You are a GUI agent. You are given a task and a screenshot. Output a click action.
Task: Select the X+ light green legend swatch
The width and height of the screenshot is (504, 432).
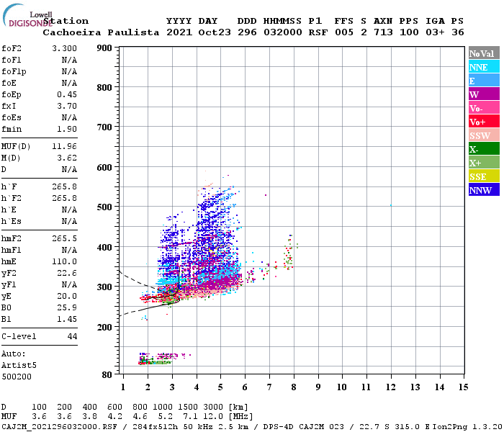[484, 162]
